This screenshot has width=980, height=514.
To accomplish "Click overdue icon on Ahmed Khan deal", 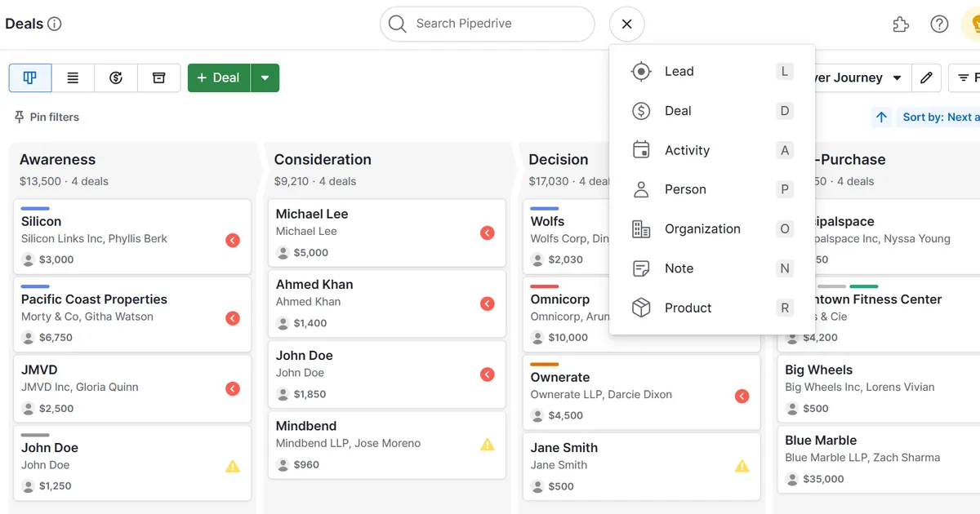I will tap(488, 304).
